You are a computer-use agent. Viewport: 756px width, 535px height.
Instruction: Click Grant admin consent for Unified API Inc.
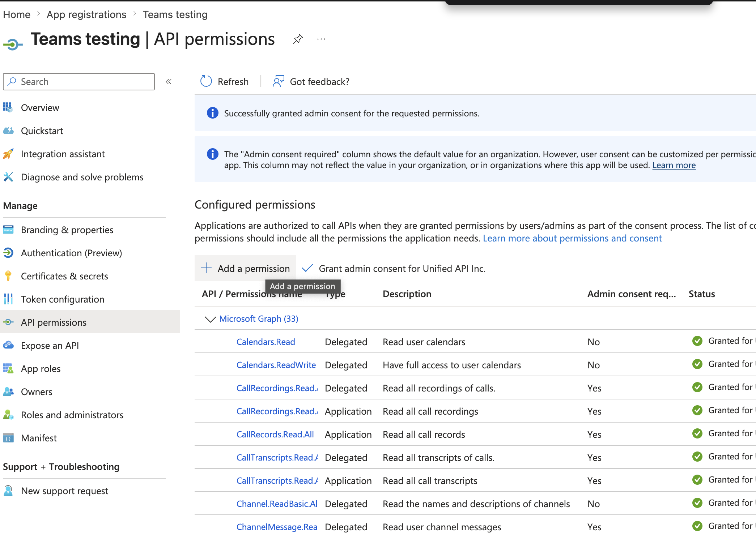(394, 269)
